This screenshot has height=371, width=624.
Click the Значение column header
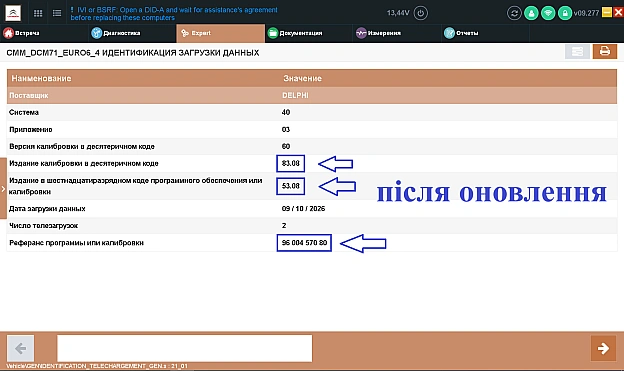pos(302,78)
